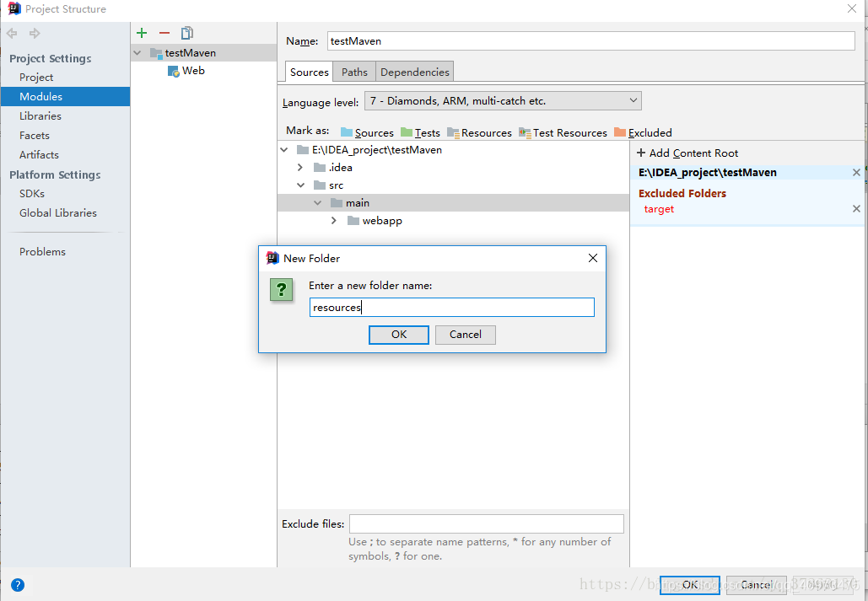Collapse the src folder
868x601 pixels.
click(x=300, y=185)
